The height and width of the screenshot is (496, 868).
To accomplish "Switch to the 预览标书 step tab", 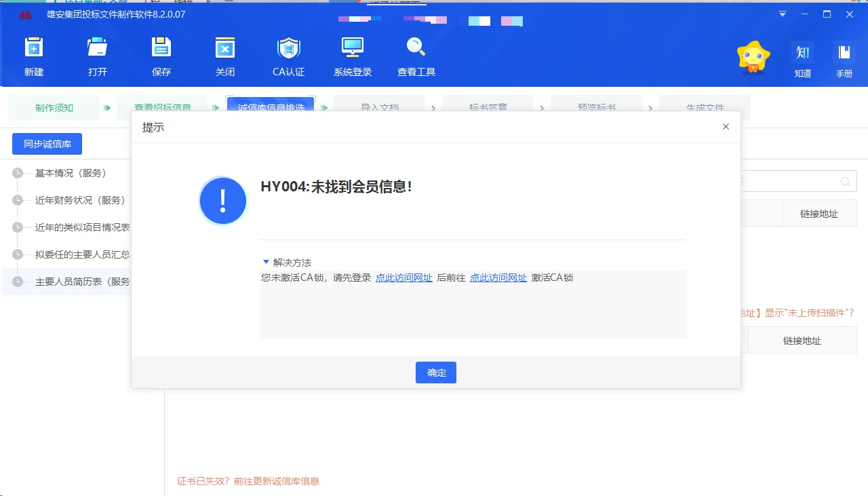I will 597,109.
